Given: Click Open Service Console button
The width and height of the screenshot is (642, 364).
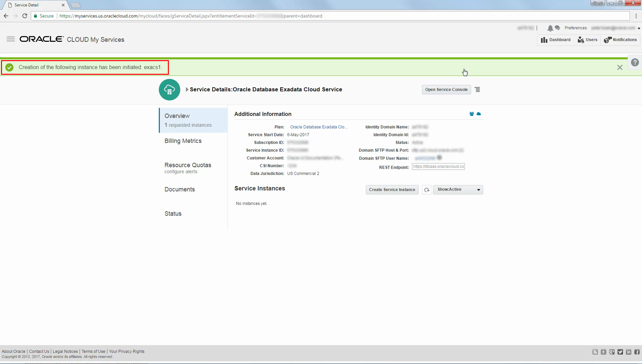Looking at the screenshot, I should (x=446, y=89).
